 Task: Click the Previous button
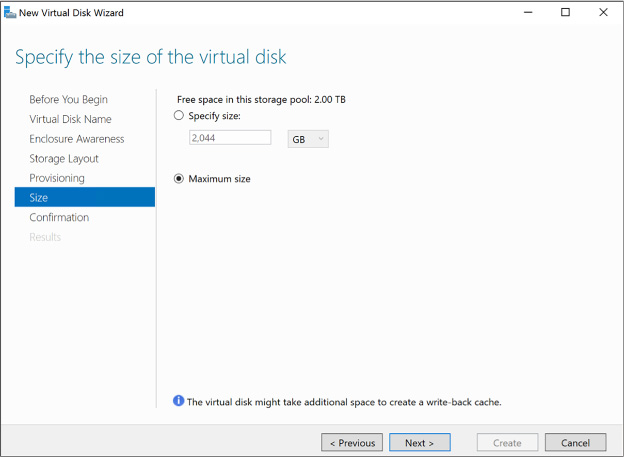352,443
